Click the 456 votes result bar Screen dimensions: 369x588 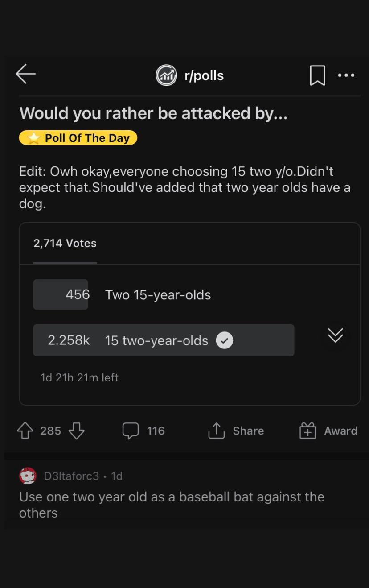pos(61,294)
